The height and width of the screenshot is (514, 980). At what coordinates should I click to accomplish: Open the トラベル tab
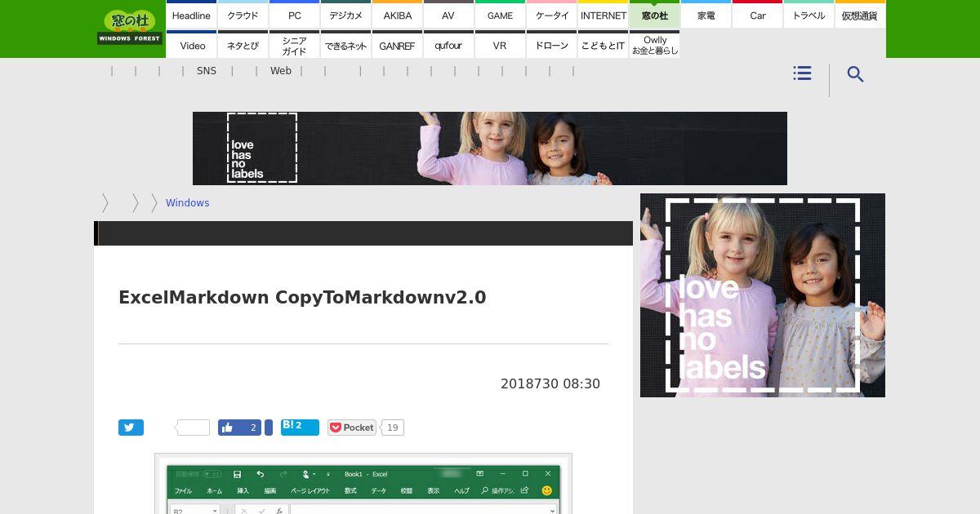808,15
